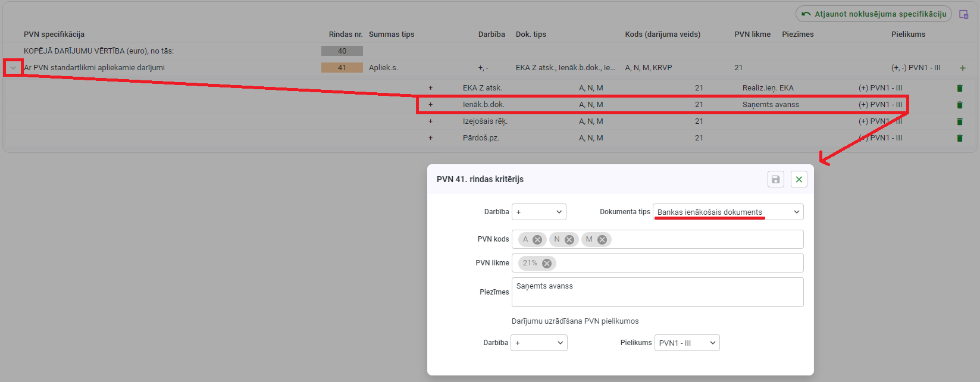Delete the Ienāk.b.dok. criterion row
This screenshot has height=382, width=980.
coord(959,105)
